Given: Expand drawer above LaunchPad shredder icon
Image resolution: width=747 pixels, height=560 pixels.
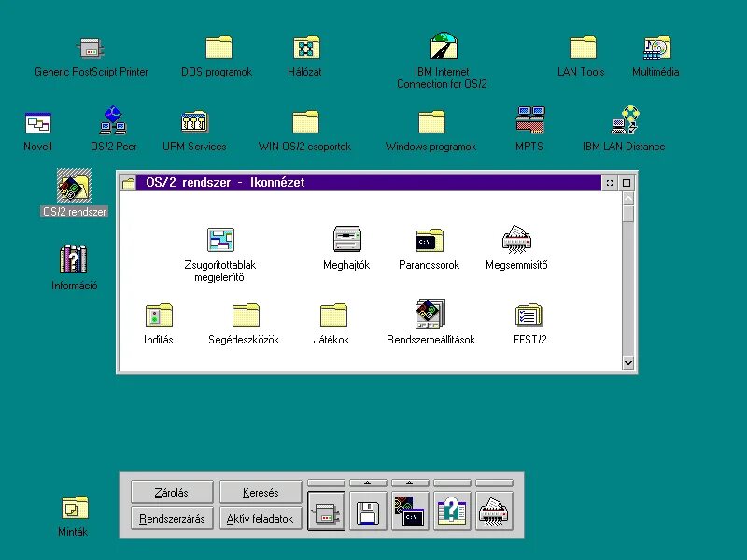Looking at the screenshot, I should pyautogui.click(x=494, y=483).
